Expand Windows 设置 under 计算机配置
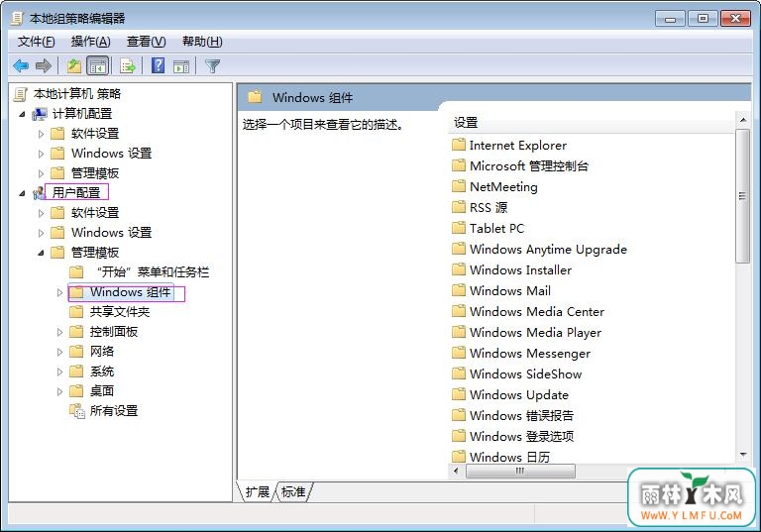The height and width of the screenshot is (532, 761). (x=42, y=154)
